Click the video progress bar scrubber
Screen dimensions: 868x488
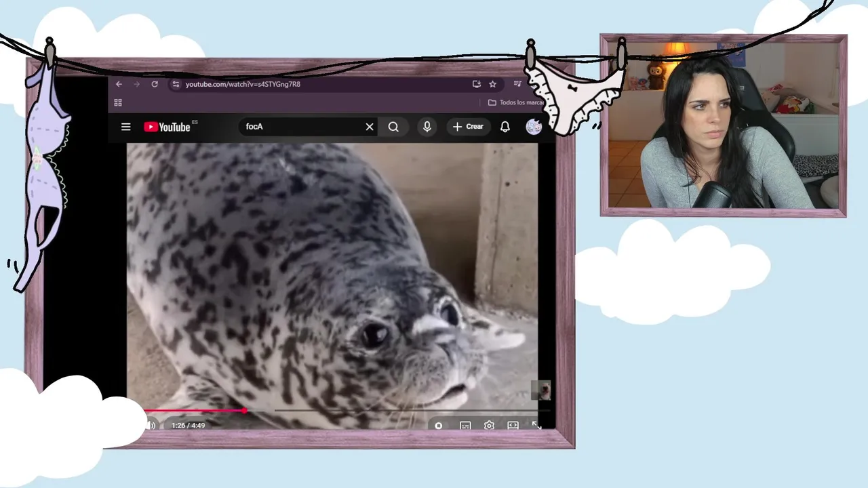244,410
